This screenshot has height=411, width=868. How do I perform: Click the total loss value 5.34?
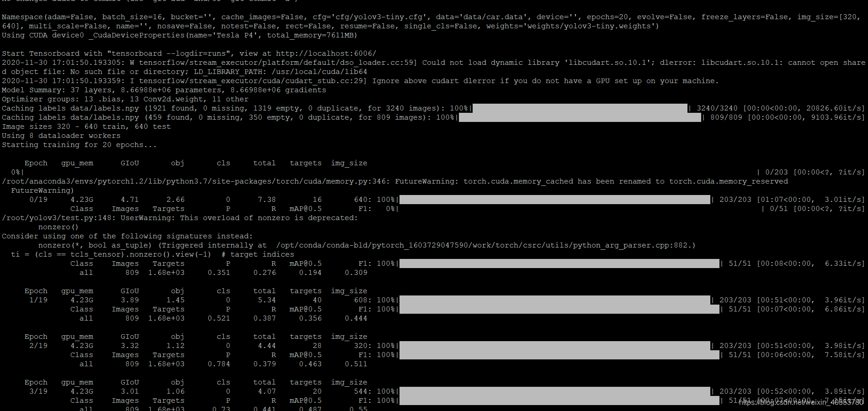pos(267,300)
